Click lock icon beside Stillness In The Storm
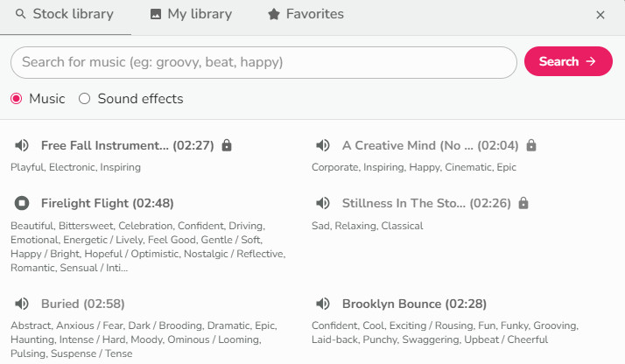This screenshot has height=364, width=625. click(x=523, y=203)
